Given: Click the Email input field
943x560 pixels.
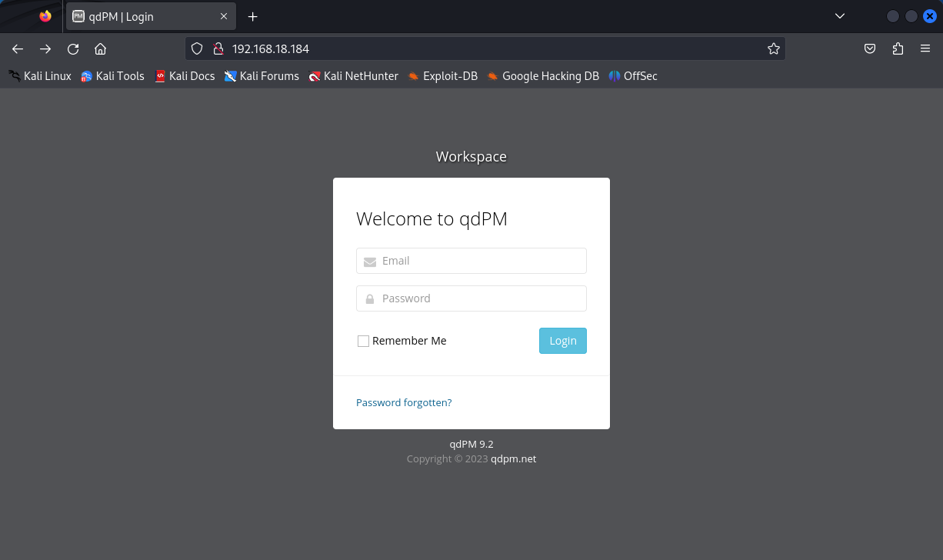Looking at the screenshot, I should point(471,261).
